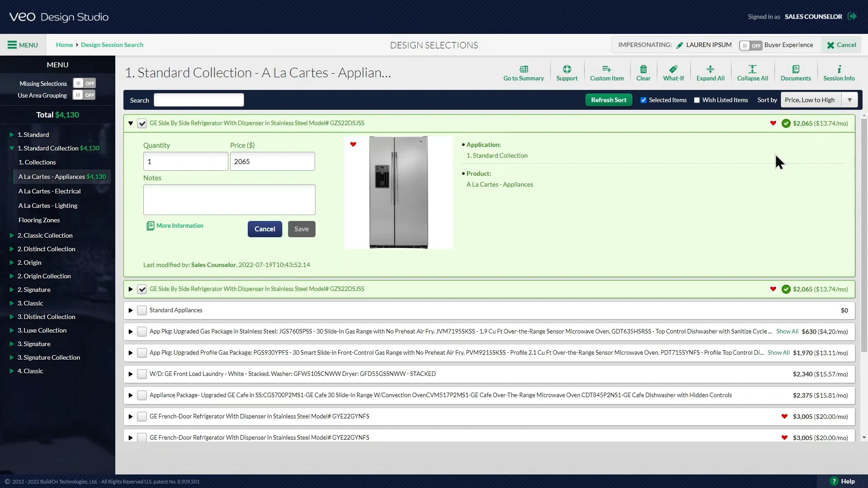Click the Clear trash icon
The height and width of the screenshot is (488, 868).
click(643, 69)
